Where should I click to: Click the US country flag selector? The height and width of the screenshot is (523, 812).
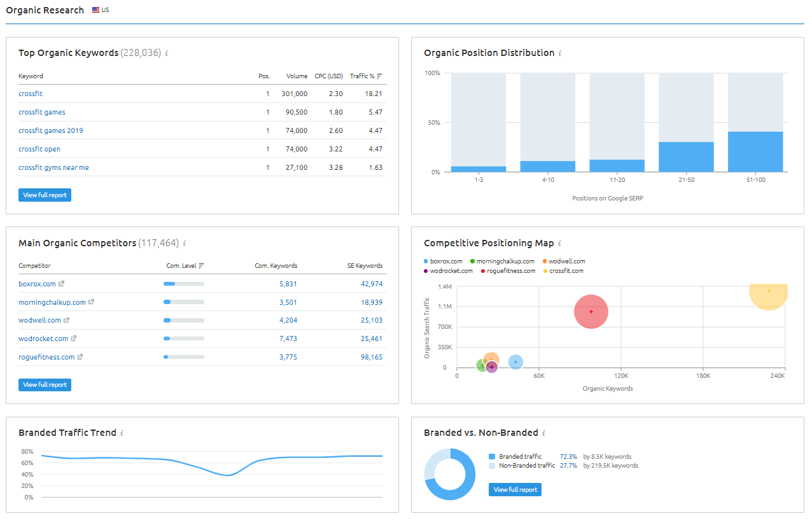pyautogui.click(x=96, y=10)
